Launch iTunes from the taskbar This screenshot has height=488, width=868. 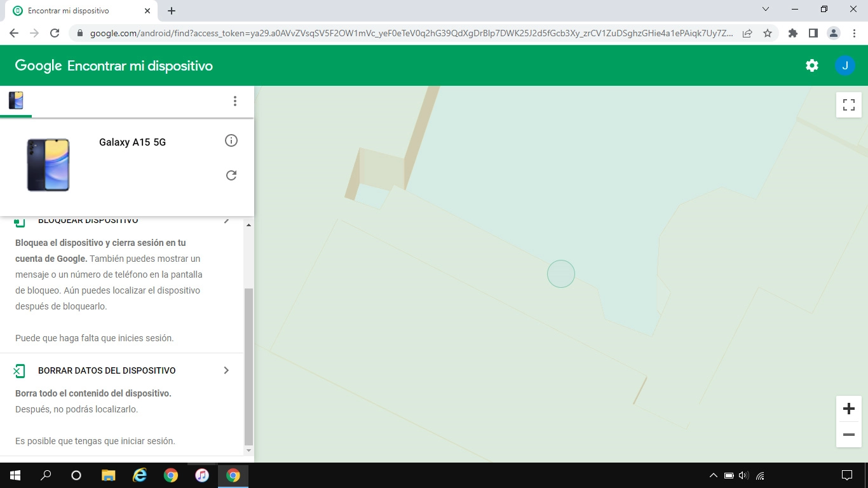coord(202,475)
